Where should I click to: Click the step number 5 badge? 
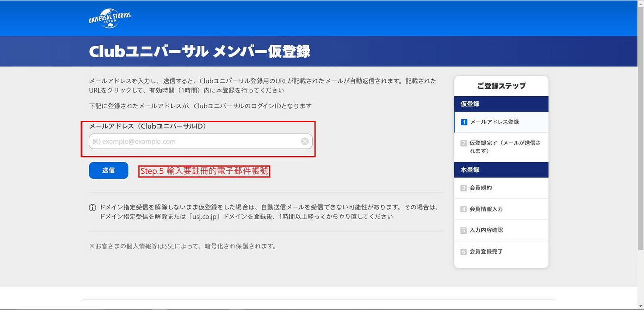tap(464, 230)
